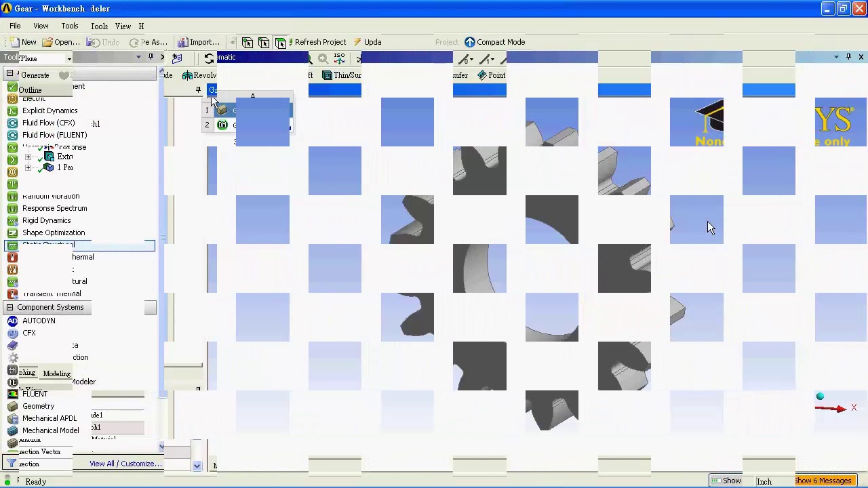Click the CFX component icon
The image size is (868, 488).
pos(12,333)
